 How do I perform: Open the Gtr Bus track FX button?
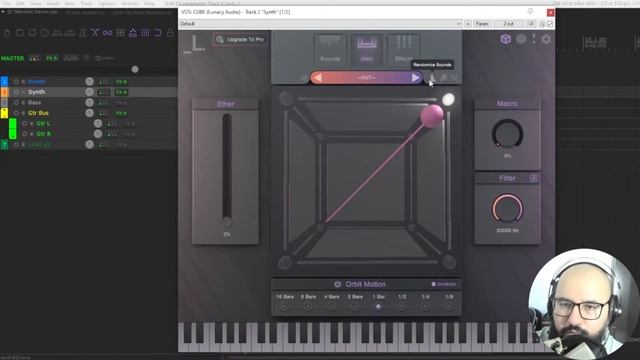tap(121, 113)
